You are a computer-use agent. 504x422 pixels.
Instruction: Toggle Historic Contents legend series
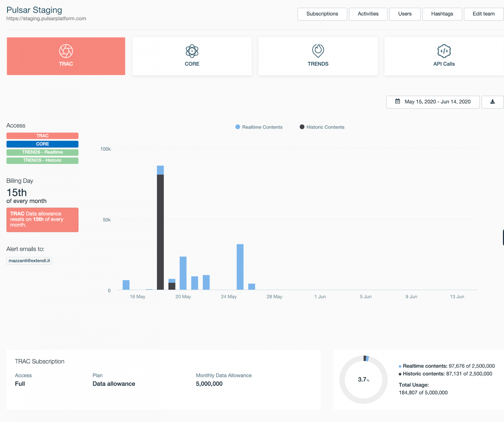pos(322,127)
